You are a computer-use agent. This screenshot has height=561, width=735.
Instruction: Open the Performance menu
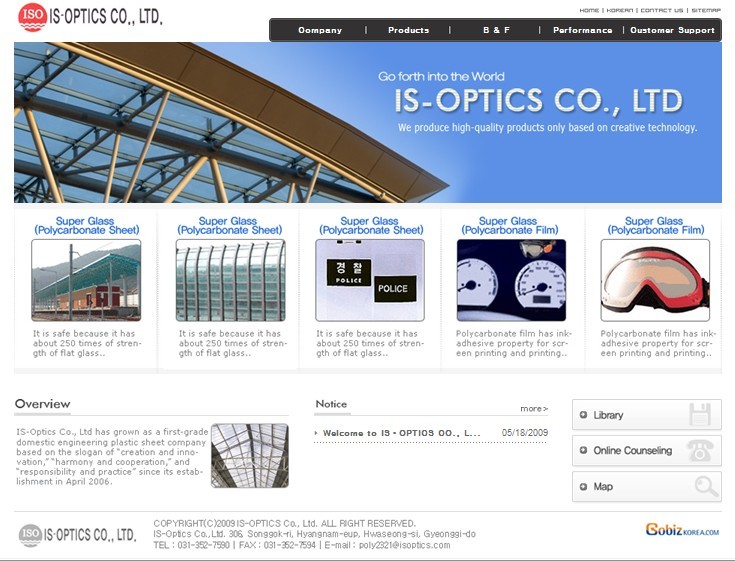click(x=583, y=30)
